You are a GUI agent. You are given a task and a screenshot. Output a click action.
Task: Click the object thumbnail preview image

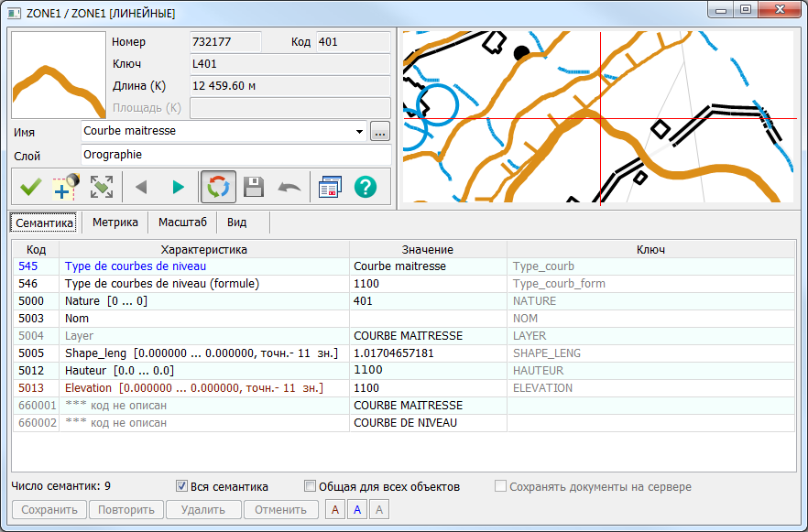click(59, 76)
